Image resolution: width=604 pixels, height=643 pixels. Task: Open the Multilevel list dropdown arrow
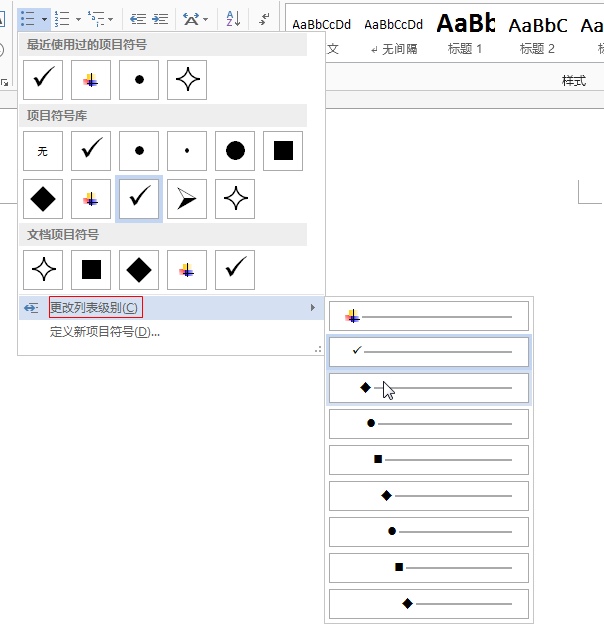tap(110, 19)
